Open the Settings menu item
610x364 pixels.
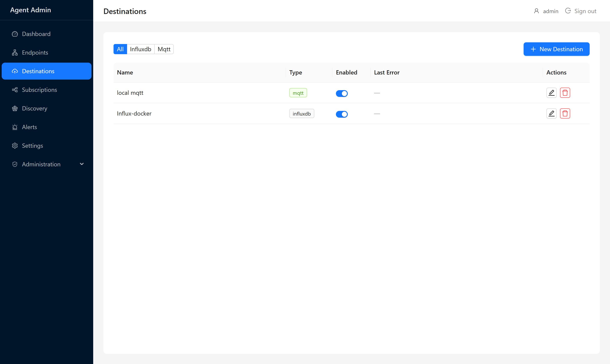(x=47, y=146)
